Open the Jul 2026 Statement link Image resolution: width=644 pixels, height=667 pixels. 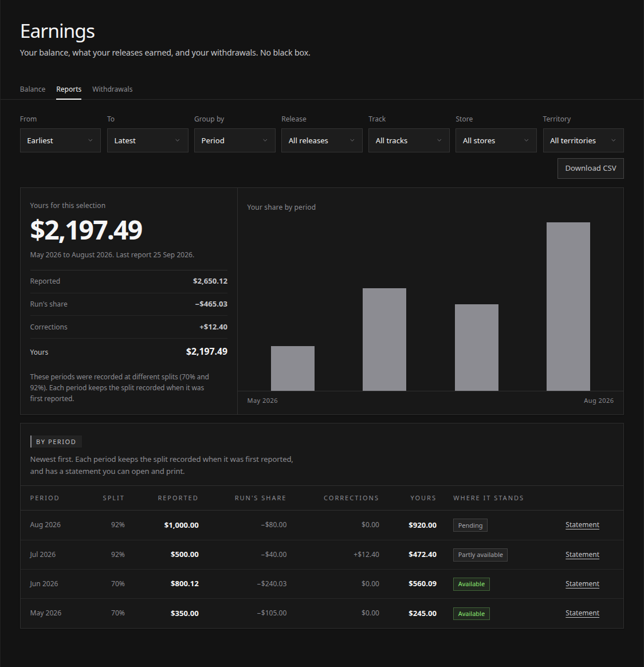[x=582, y=555]
